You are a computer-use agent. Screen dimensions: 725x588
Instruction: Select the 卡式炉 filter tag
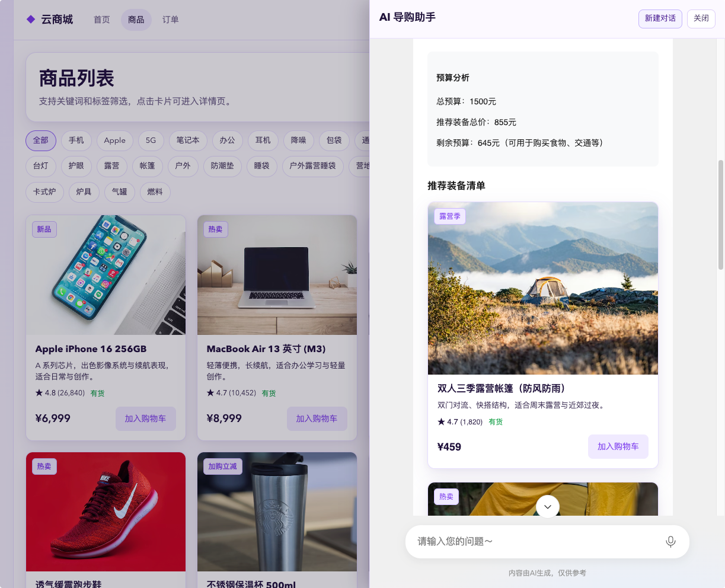[x=45, y=192]
